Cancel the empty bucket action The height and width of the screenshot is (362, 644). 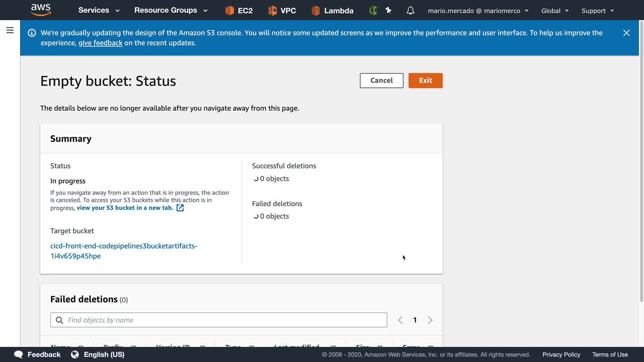381,80
